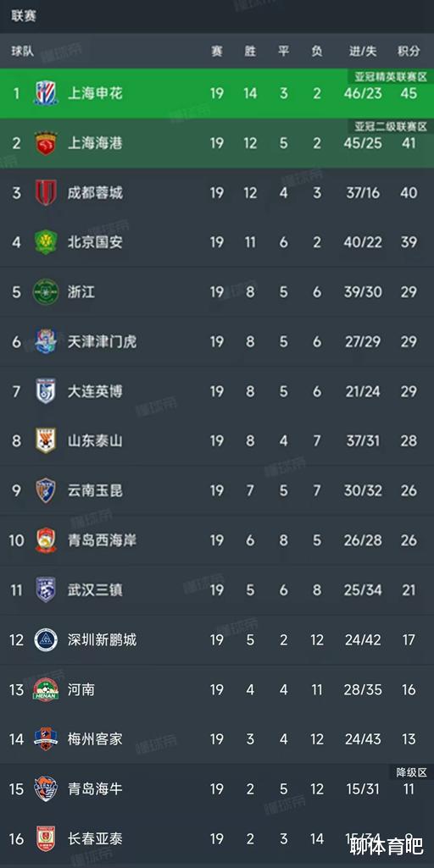Open the 联赛 tab header
The height and width of the screenshot is (868, 434).
tap(24, 16)
